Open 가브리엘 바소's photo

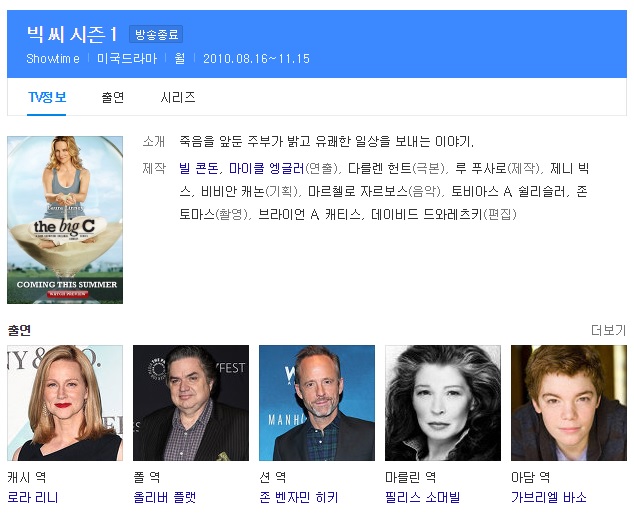point(568,403)
